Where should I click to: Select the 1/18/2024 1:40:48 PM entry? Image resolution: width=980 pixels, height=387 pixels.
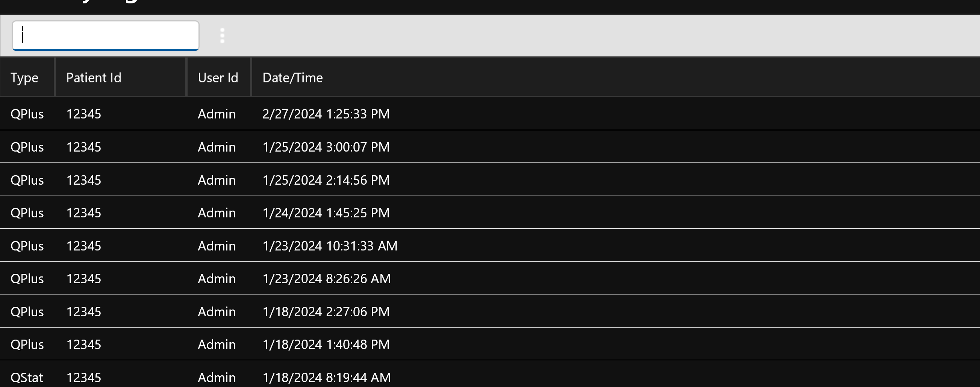[326, 344]
